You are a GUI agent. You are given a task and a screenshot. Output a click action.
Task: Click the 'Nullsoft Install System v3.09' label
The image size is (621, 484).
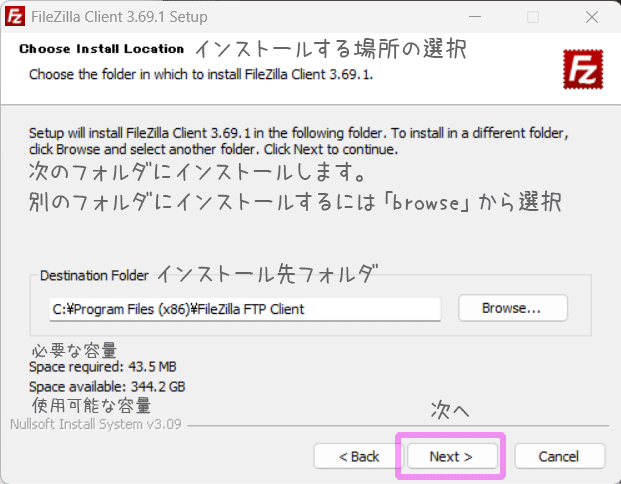pyautogui.click(x=95, y=424)
